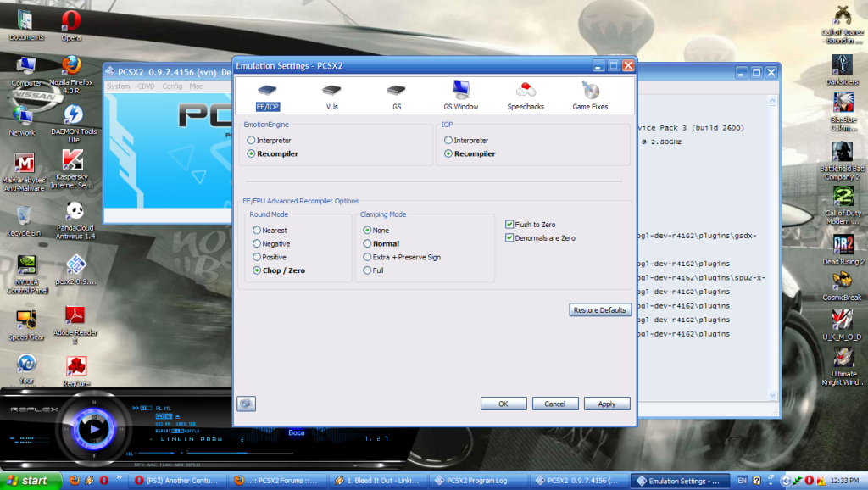Select the Battlefield Bad Company 2 desktop icon

[842, 160]
